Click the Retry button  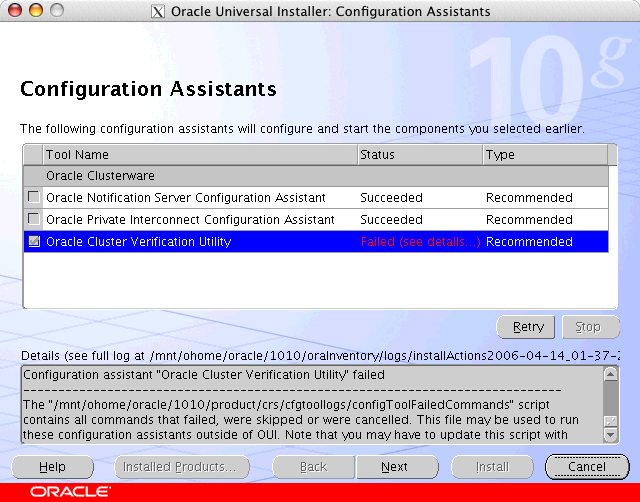pyautogui.click(x=528, y=327)
